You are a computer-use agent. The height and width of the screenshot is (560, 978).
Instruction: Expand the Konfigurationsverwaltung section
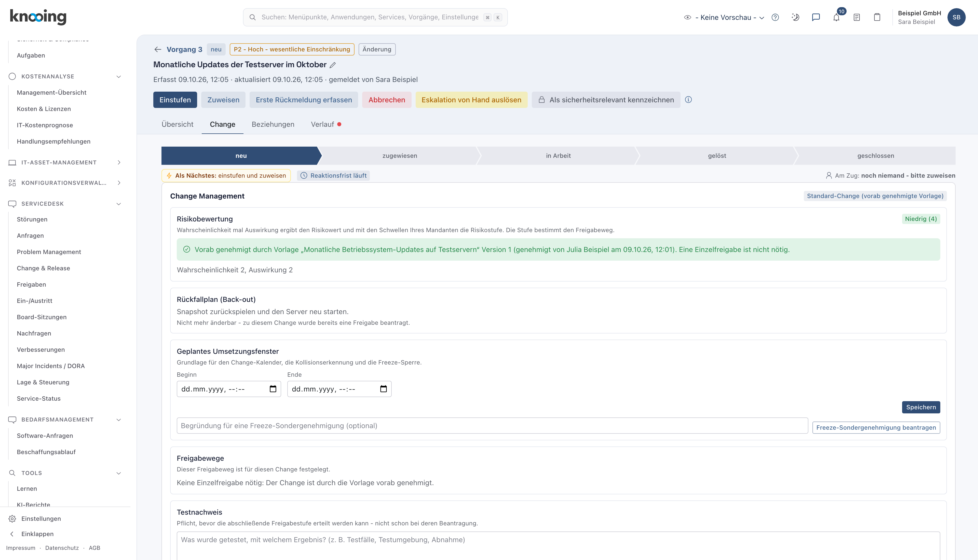pos(119,183)
